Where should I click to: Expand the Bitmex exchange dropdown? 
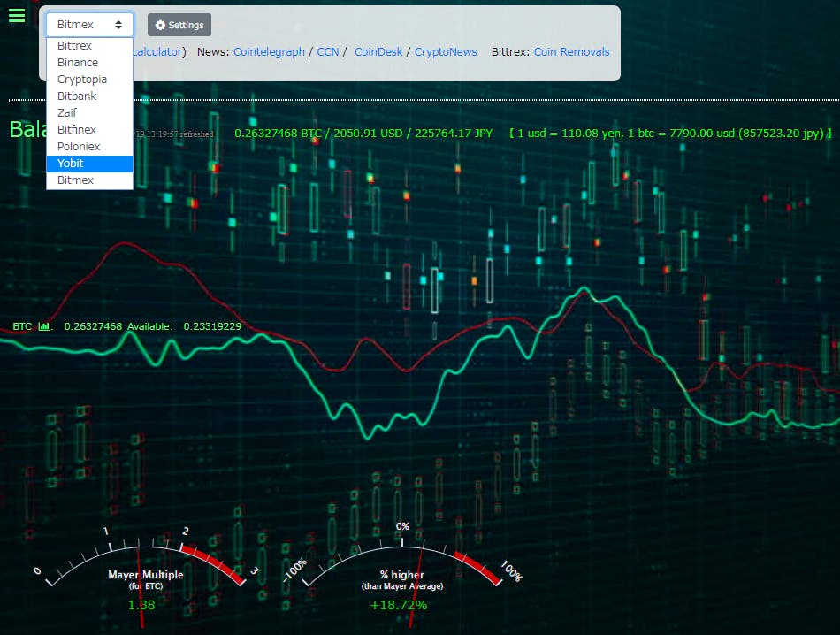point(89,25)
